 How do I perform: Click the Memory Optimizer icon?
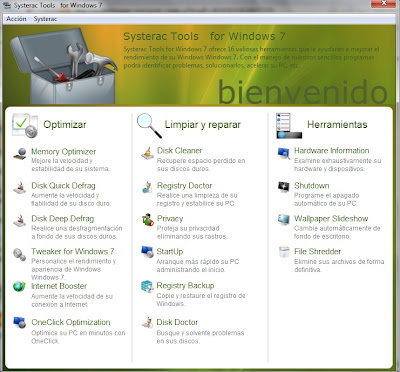[20, 154]
